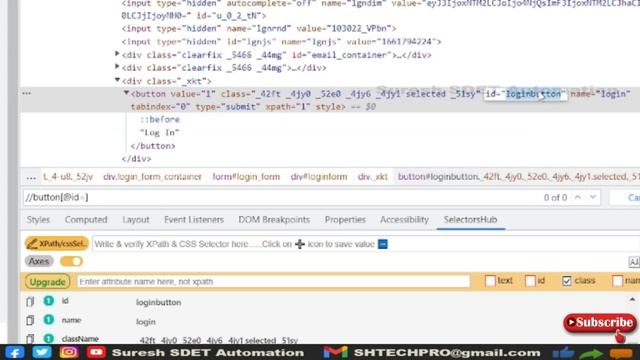
Task: Uncheck the class checkbox
Action: (x=567, y=281)
